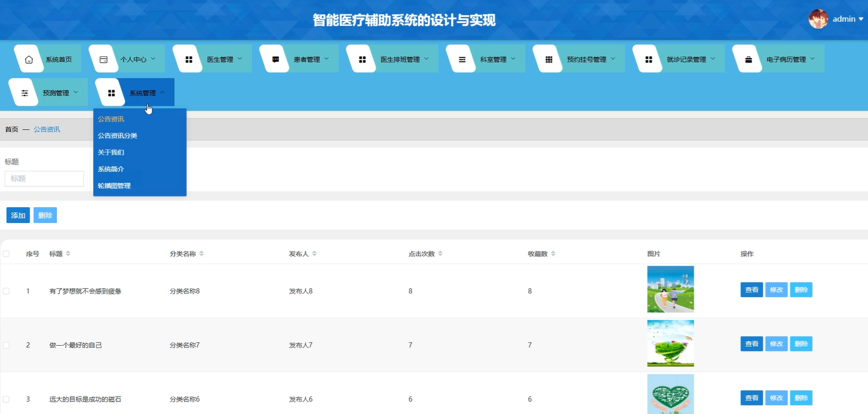Viewport: 868px width, 414px height.
Task: Click 查看 for row 有了梦想就不会感到疲惫
Action: 752,290
